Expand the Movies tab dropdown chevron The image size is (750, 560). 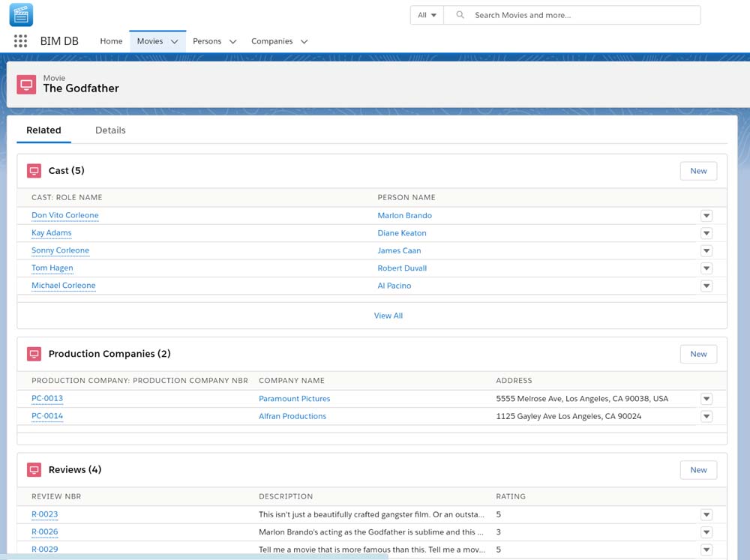[174, 42]
